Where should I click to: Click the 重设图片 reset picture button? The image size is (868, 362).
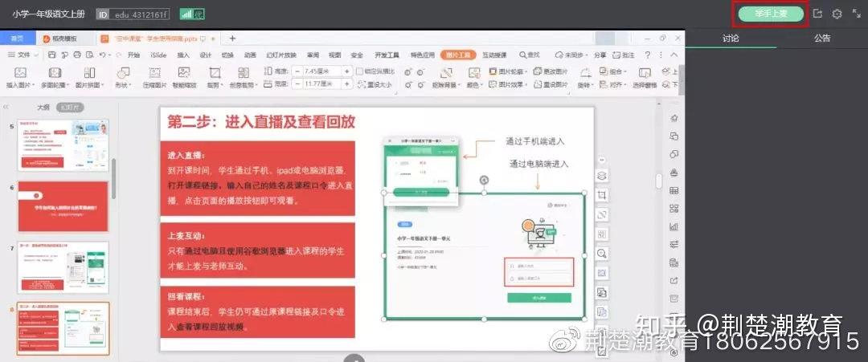tap(551, 84)
